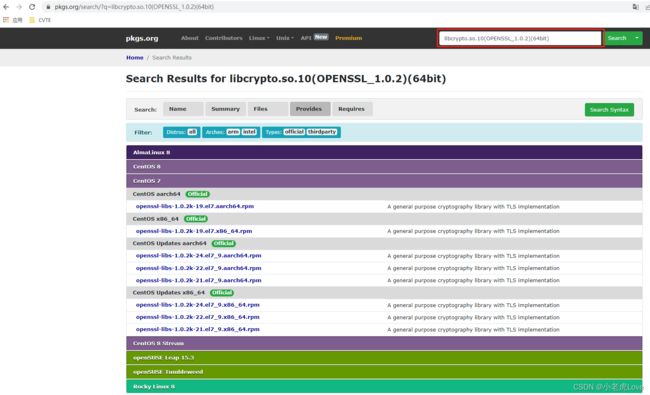The height and width of the screenshot is (395, 650).
Task: Expand the openSUSE Tumbleweed section
Action: click(x=384, y=372)
